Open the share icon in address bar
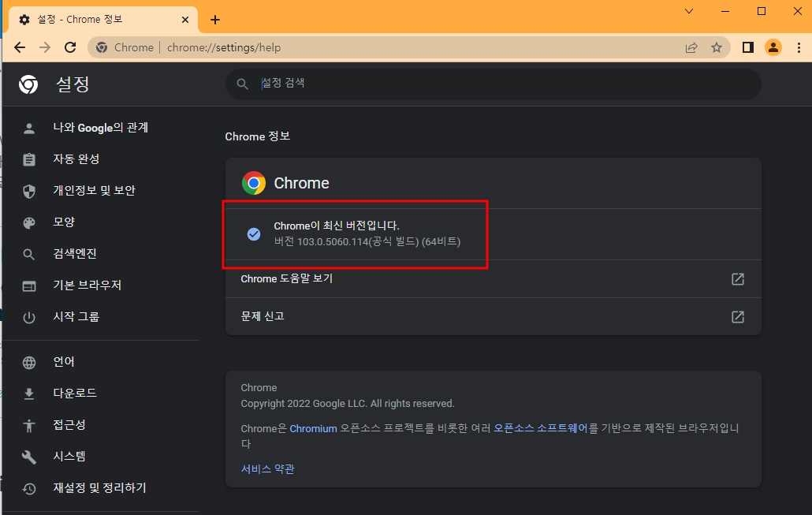This screenshot has height=515, width=812. (x=691, y=47)
